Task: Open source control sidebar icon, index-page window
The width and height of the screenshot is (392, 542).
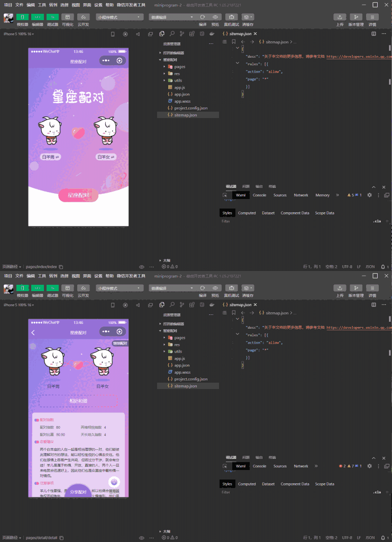Action: click(x=181, y=33)
